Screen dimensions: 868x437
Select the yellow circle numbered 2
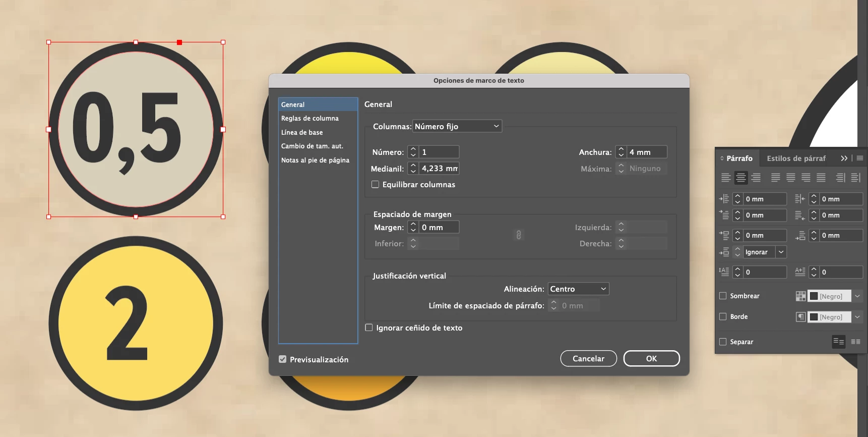[x=136, y=323]
